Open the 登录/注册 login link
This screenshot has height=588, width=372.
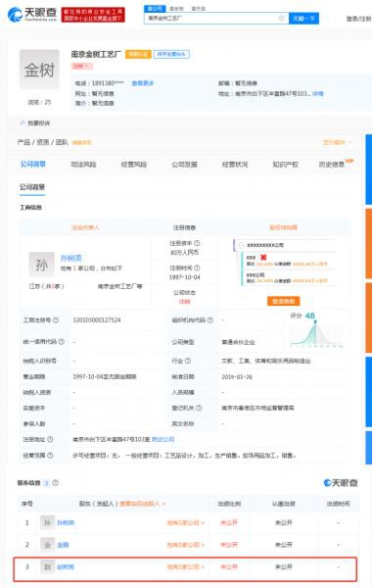click(358, 18)
